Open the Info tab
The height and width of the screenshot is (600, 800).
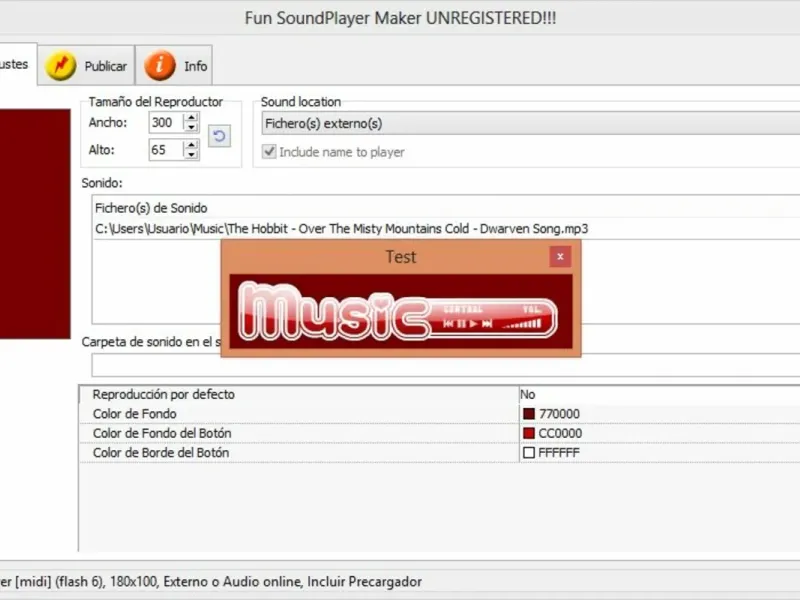pos(174,65)
